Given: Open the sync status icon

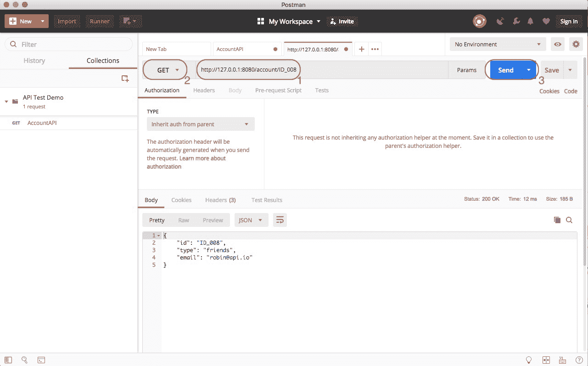Looking at the screenshot, I should tap(479, 21).
